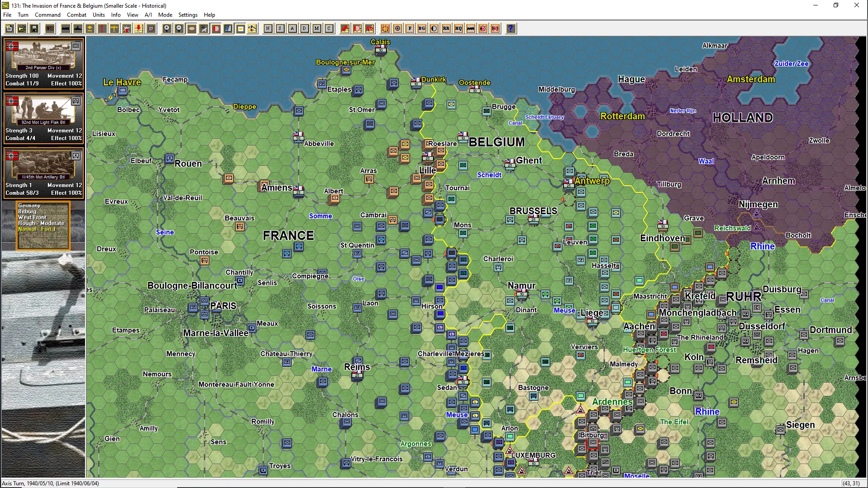Open the blue question mark Help icon
This screenshot has width=868, height=488.
tap(511, 28)
